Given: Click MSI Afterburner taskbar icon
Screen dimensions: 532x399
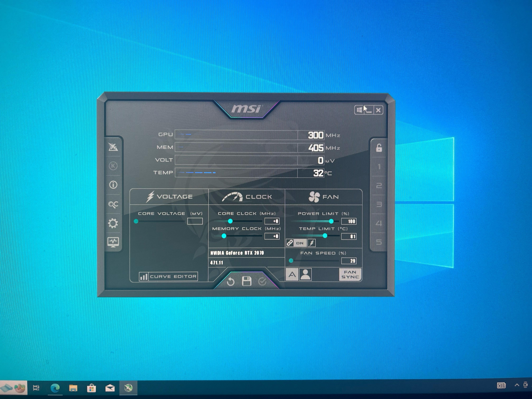Looking at the screenshot, I should point(128,388).
